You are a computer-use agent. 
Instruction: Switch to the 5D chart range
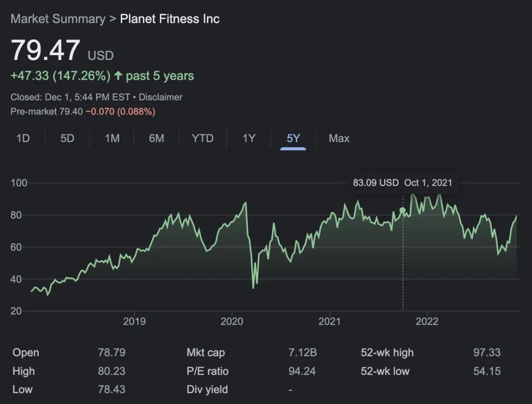coord(67,138)
